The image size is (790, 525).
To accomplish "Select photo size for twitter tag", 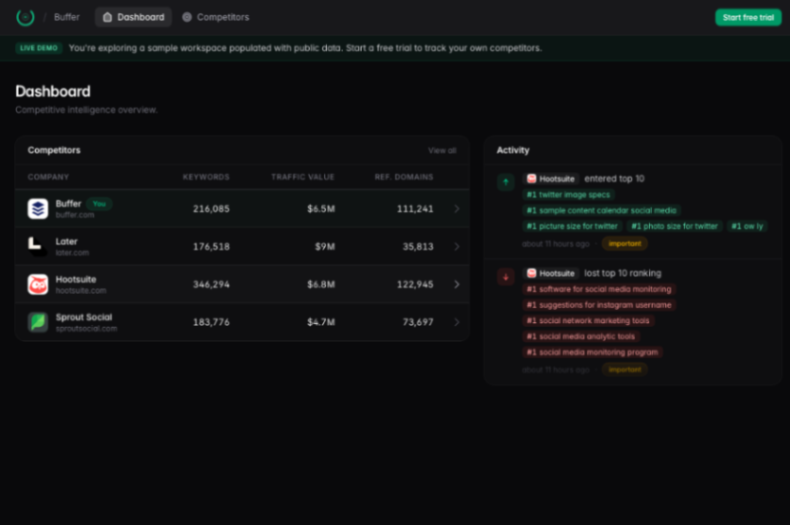I will [x=675, y=226].
